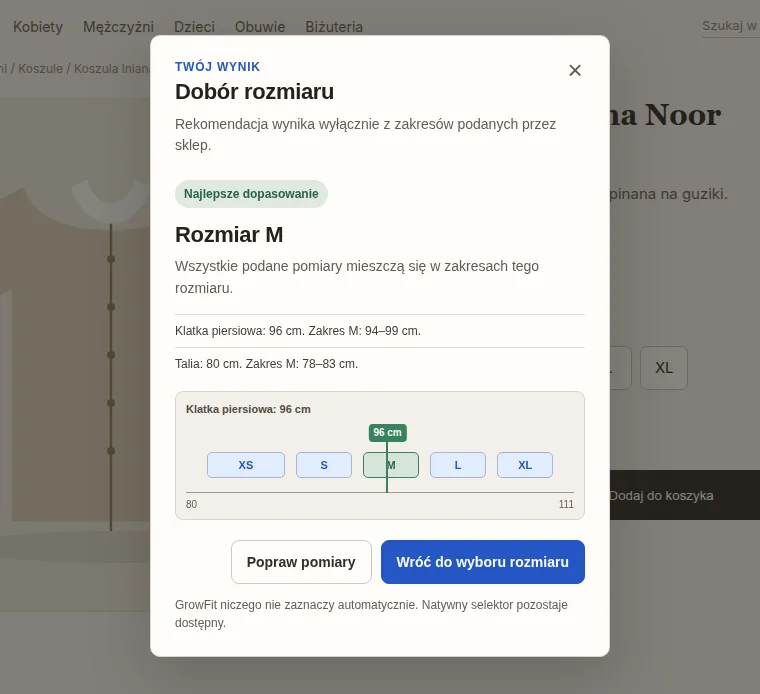760x694 pixels.
Task: Select the highlighted M size block
Action: point(391,465)
